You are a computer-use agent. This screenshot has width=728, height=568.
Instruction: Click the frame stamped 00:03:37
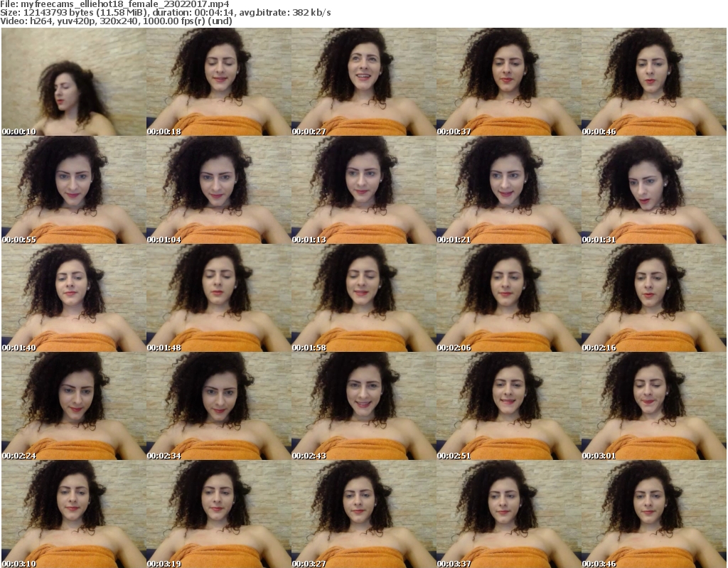508,514
